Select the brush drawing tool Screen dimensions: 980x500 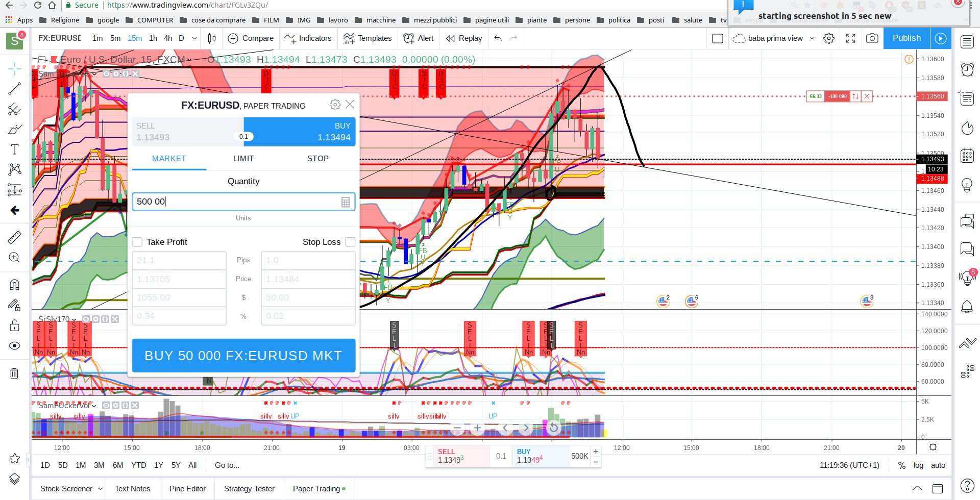(14, 130)
